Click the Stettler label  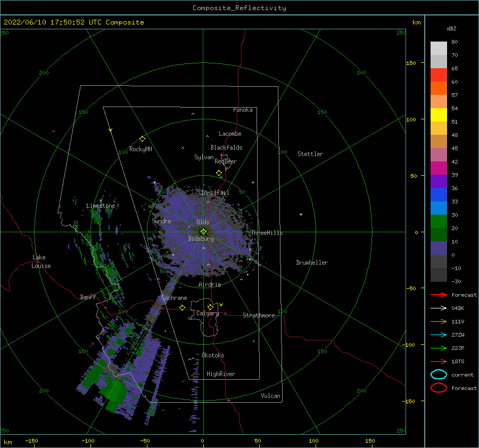(310, 154)
